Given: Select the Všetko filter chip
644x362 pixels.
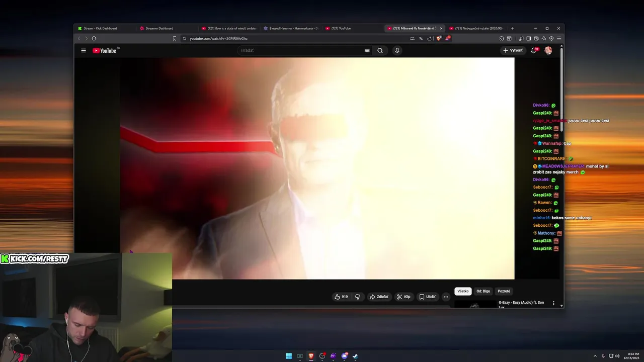Looking at the screenshot, I should tap(463, 291).
